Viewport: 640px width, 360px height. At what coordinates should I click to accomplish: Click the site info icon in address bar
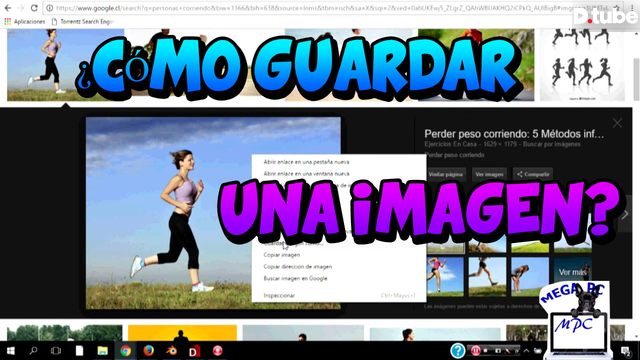coord(49,8)
